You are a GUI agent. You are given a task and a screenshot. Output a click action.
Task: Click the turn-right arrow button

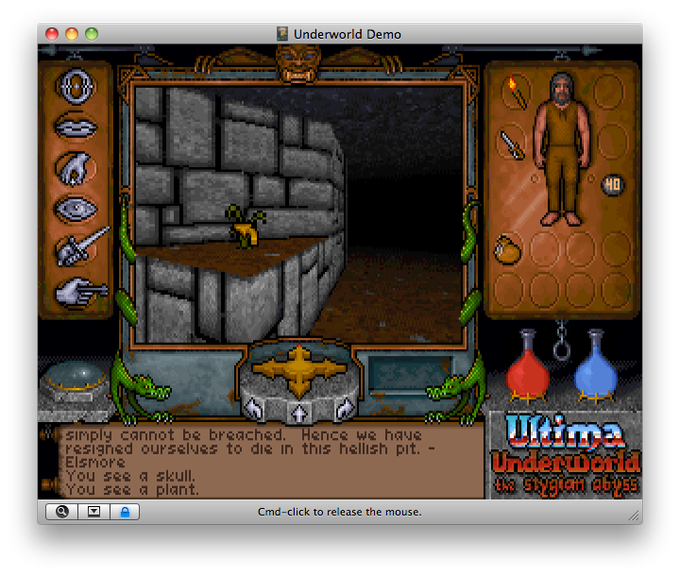(x=345, y=409)
